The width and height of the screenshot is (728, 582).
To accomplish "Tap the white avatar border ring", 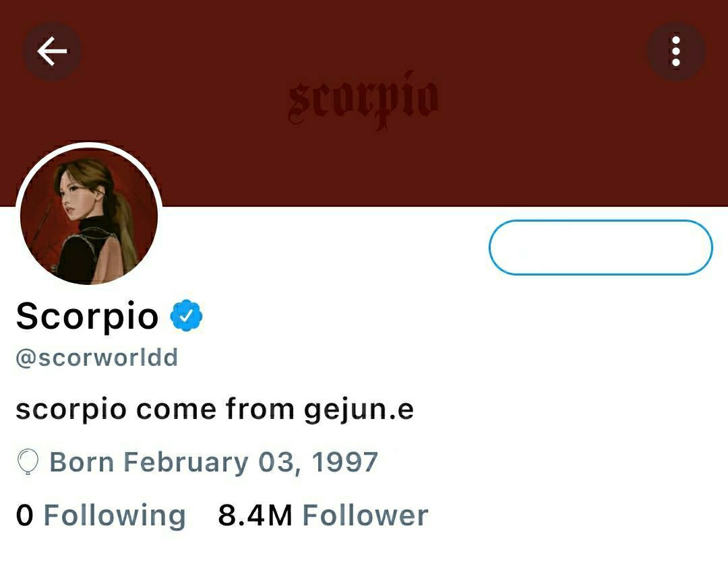I will (89, 145).
